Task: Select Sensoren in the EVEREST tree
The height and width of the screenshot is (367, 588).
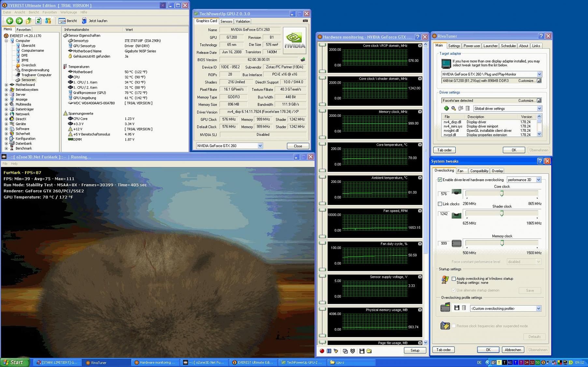Action: coord(28,80)
